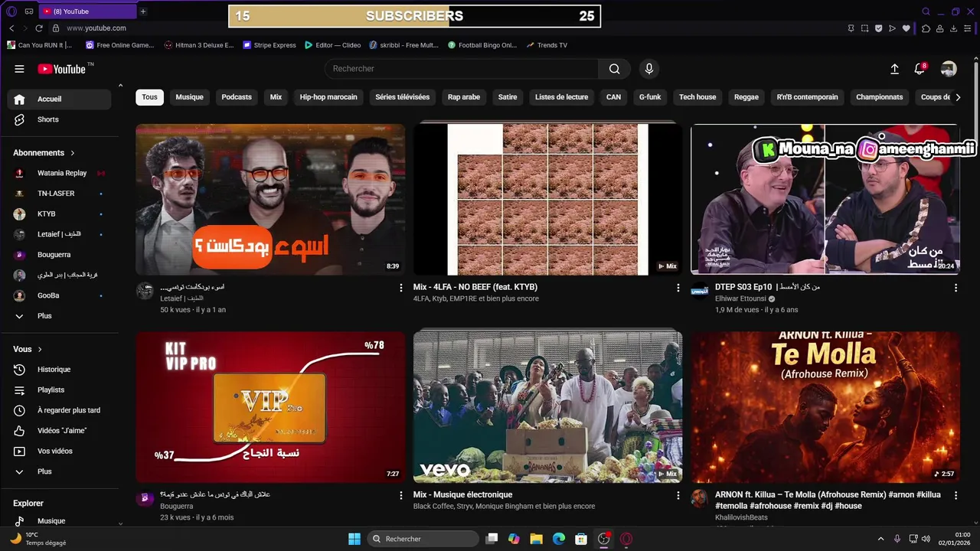The width and height of the screenshot is (980, 551).
Task: Open Historique in sidebar
Action: click(60, 370)
